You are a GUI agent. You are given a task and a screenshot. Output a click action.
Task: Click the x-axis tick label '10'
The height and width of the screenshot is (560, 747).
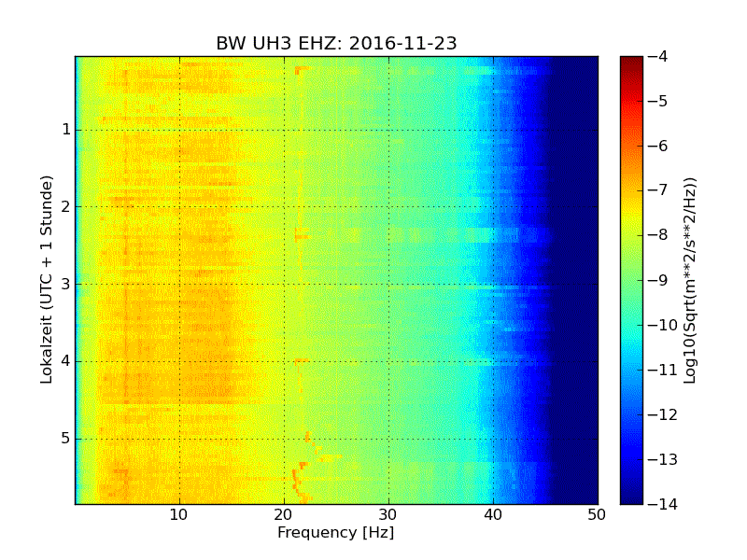[x=178, y=515]
